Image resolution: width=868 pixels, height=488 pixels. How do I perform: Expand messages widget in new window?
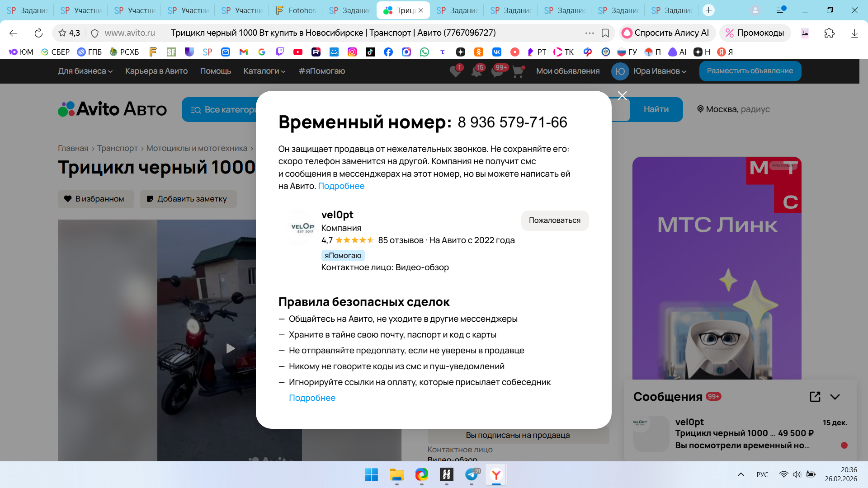(815, 397)
